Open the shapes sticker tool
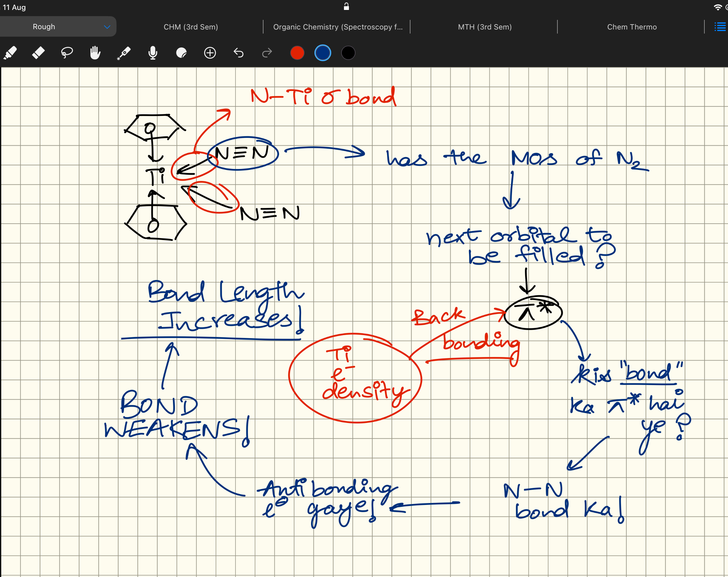Viewport: 728px width, 577px height. coord(181,53)
